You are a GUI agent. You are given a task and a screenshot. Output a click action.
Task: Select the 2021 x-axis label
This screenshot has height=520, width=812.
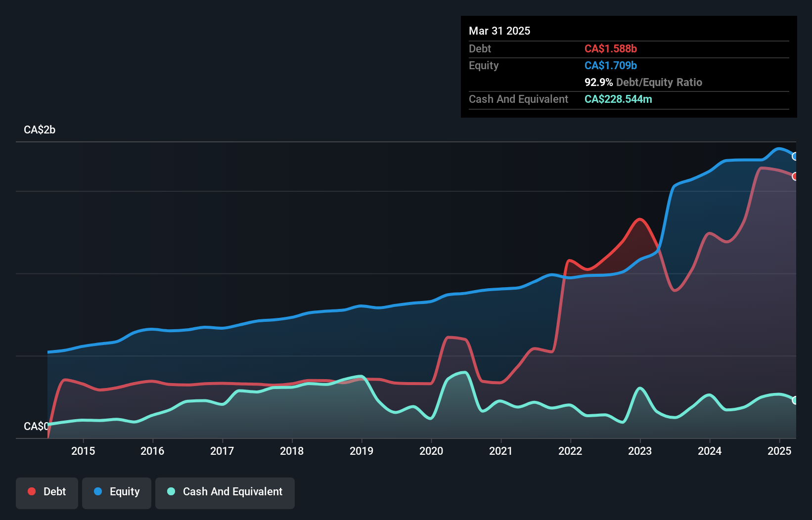(x=501, y=451)
